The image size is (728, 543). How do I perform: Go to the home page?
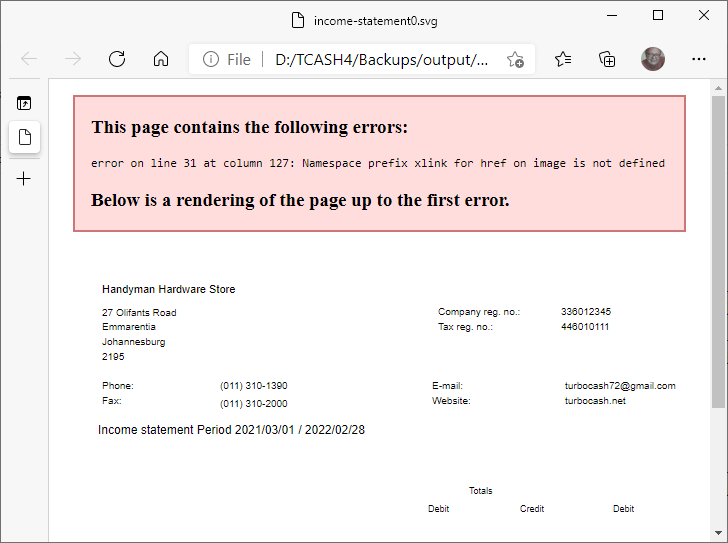click(x=161, y=59)
